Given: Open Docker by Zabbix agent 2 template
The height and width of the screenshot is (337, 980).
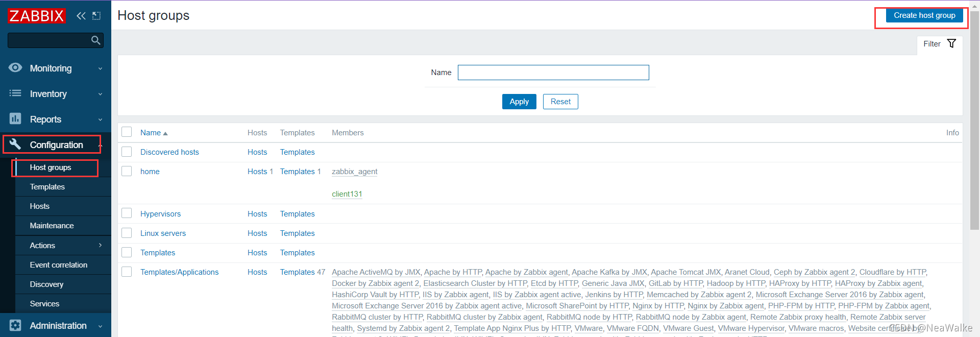Looking at the screenshot, I should tap(375, 283).
